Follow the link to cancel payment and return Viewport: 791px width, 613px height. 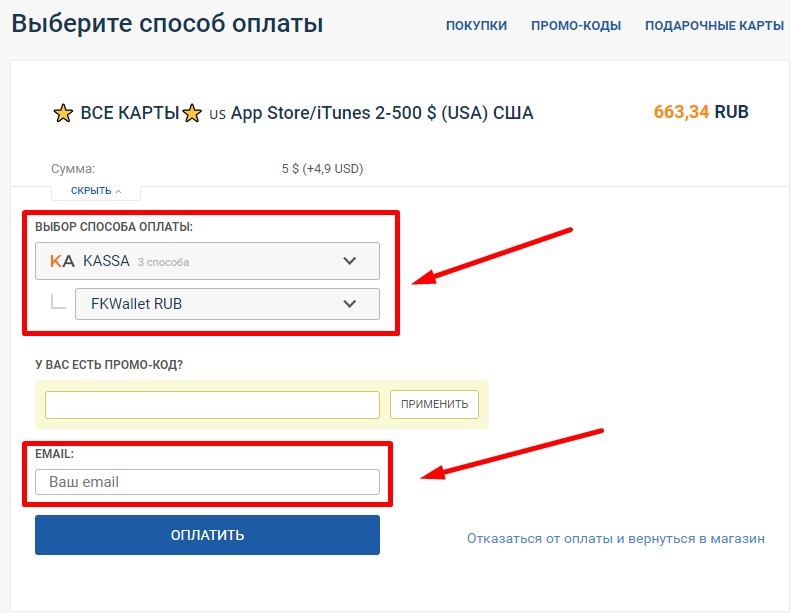coord(615,538)
